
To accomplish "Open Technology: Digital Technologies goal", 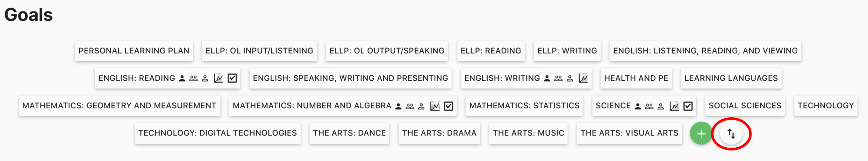I will [217, 133].
